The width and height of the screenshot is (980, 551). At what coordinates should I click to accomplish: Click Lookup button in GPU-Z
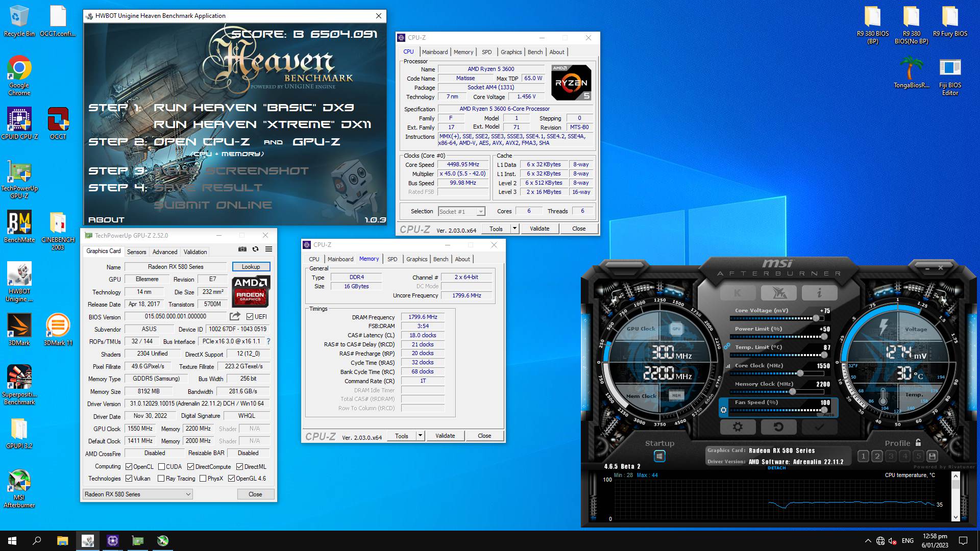tap(251, 266)
